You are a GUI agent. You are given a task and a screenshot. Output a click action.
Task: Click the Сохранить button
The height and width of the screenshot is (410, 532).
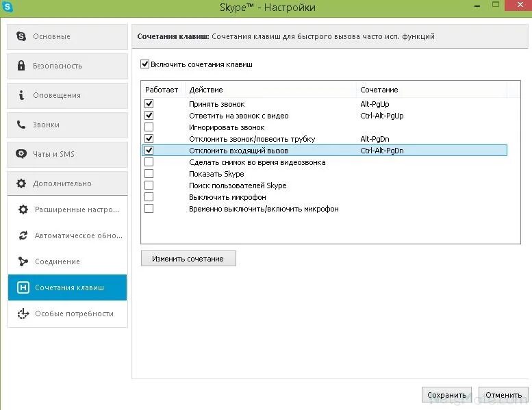446,395
